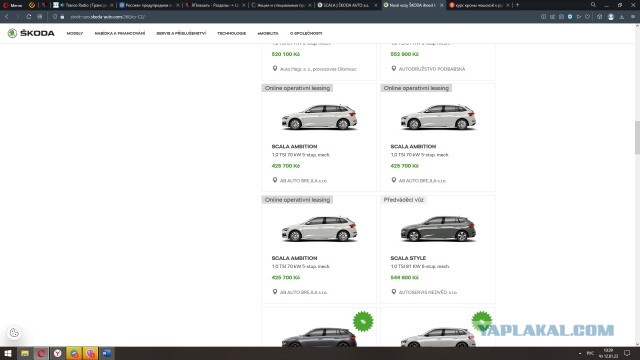Click the 520 100 Kč price
Viewport: 640px width, 360px height.
[x=286, y=54]
